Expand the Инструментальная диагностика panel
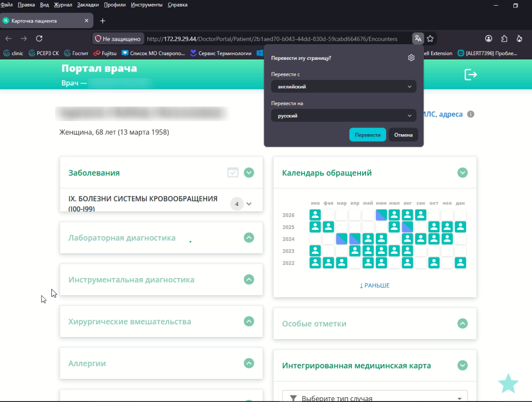Image resolution: width=532 pixels, height=402 pixels. 249,280
